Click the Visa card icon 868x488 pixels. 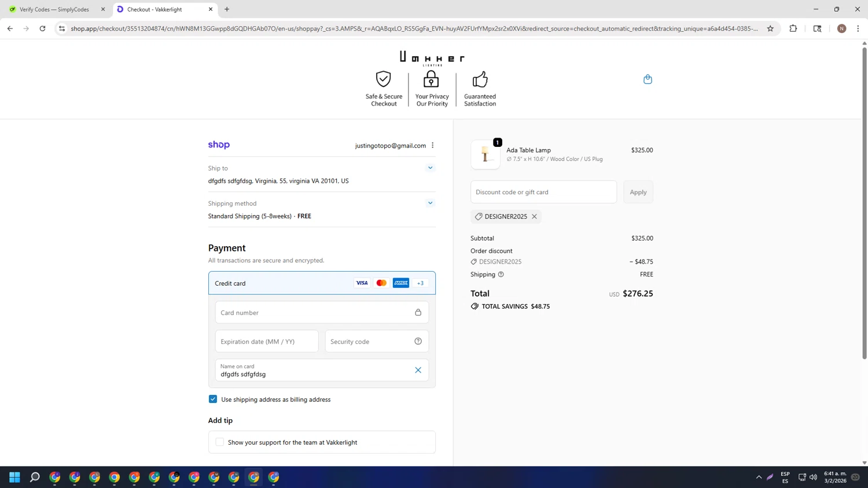tap(362, 283)
